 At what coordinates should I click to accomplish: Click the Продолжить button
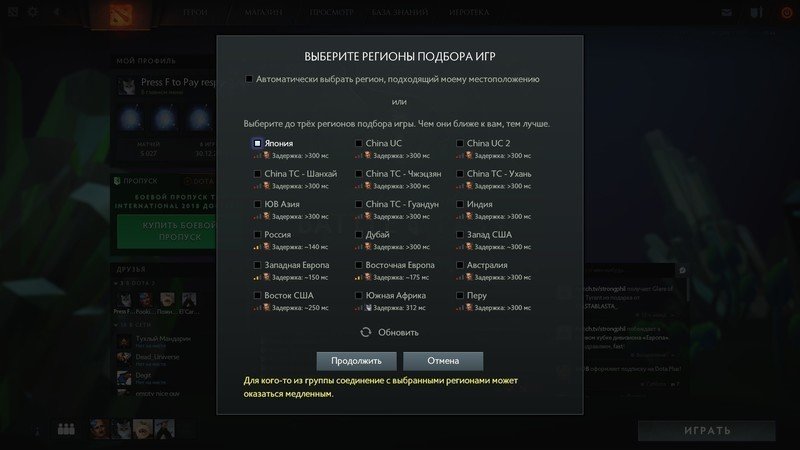pos(356,361)
